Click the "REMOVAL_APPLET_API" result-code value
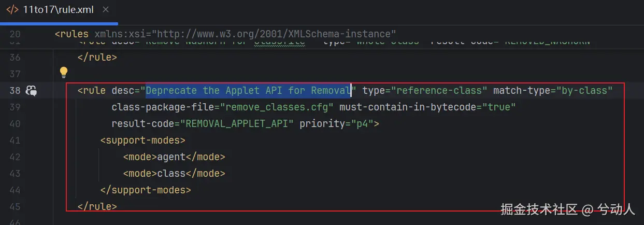This screenshot has width=644, height=225. pos(237,124)
